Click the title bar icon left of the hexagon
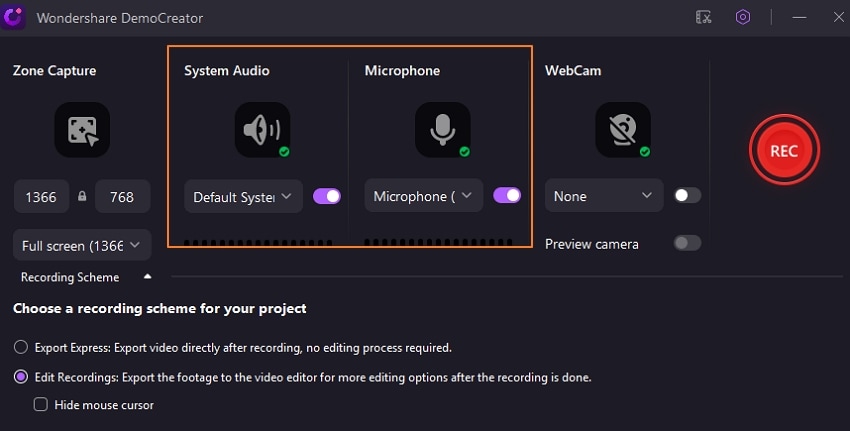 pos(704,17)
